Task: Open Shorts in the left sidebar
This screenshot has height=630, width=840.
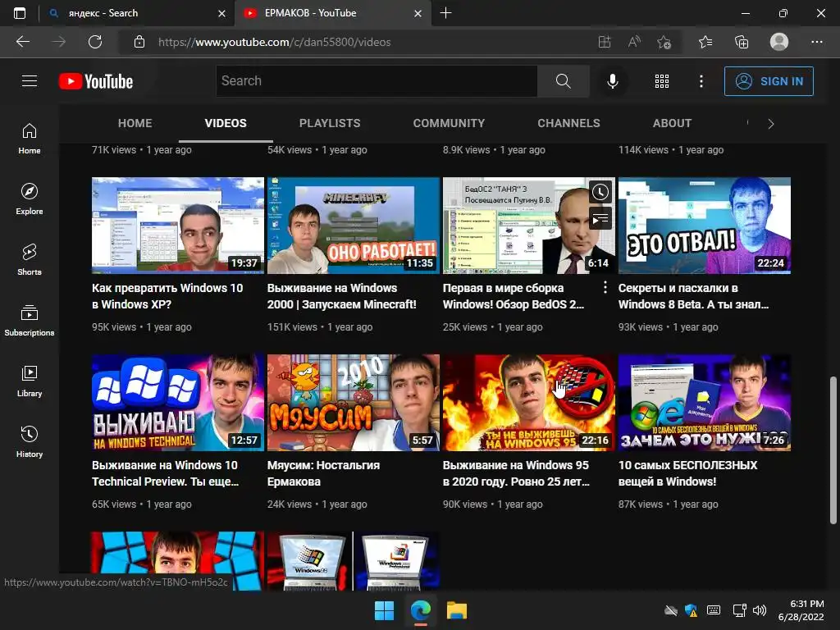Action: [x=30, y=260]
